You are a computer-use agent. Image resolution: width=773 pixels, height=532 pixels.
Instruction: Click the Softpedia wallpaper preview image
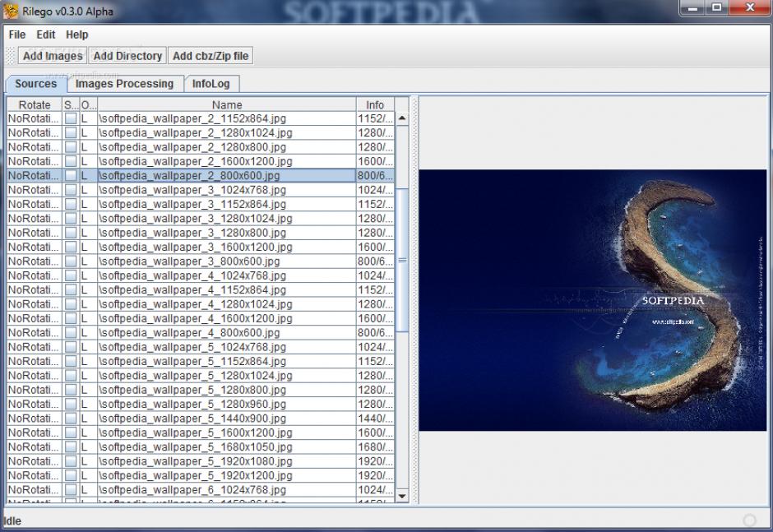coord(593,300)
